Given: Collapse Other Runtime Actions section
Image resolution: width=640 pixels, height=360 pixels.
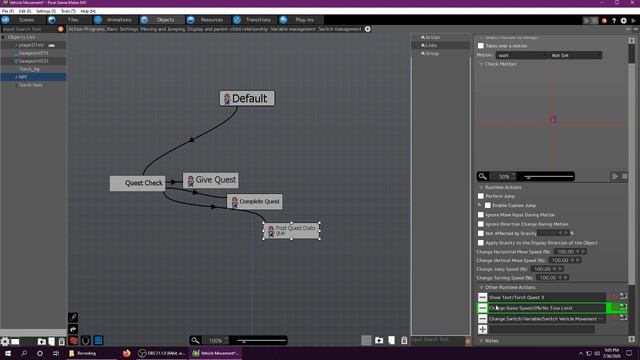Looking at the screenshot, I should (x=481, y=287).
